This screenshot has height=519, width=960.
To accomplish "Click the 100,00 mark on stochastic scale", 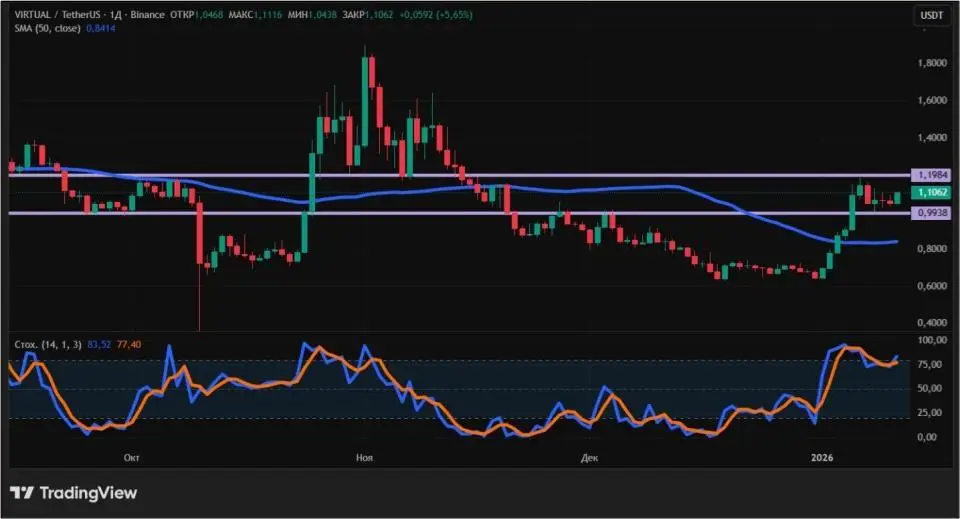I will (x=933, y=341).
